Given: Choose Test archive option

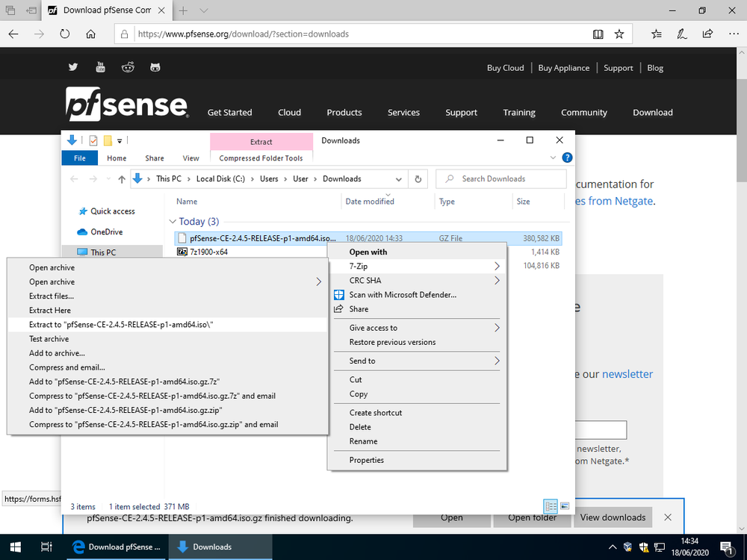Looking at the screenshot, I should click(167, 339).
